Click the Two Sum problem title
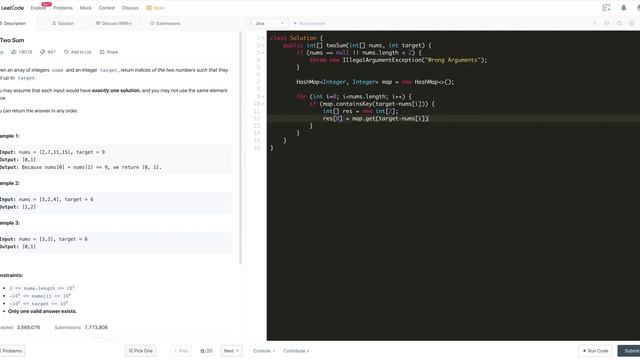Image resolution: width=640 pixels, height=360 pixels. [12, 40]
